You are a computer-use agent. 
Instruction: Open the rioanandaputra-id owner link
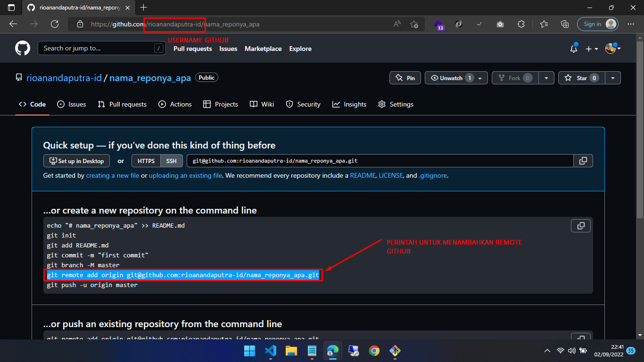click(64, 78)
